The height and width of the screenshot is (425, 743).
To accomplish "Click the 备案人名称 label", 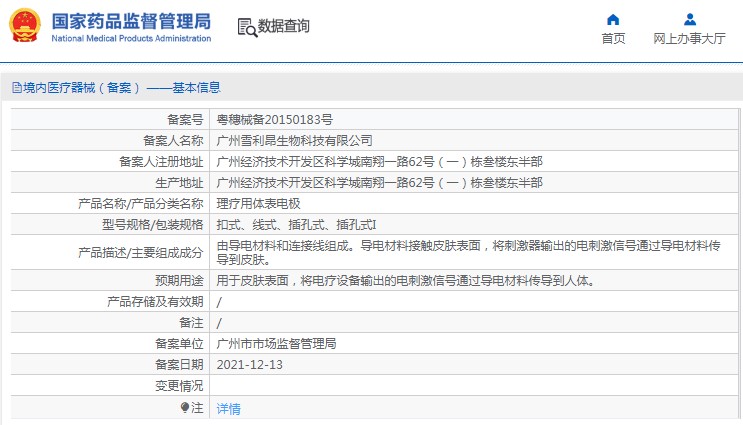I will point(173,141).
